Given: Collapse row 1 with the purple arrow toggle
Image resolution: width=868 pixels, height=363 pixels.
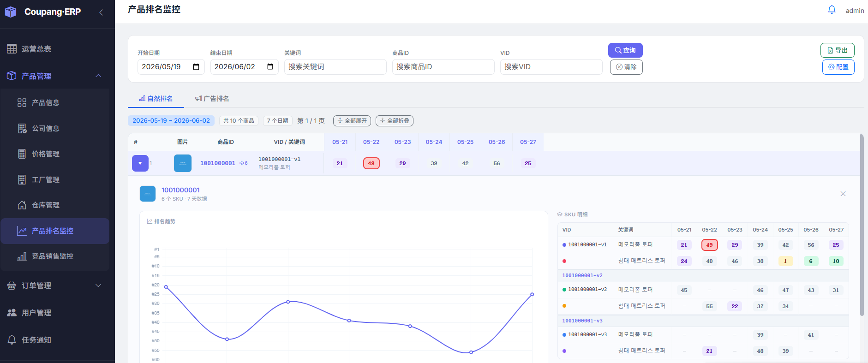Looking at the screenshot, I should click(x=140, y=163).
